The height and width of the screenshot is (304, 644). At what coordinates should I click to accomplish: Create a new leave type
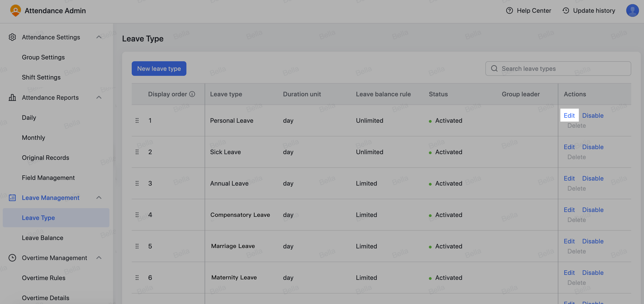(159, 69)
